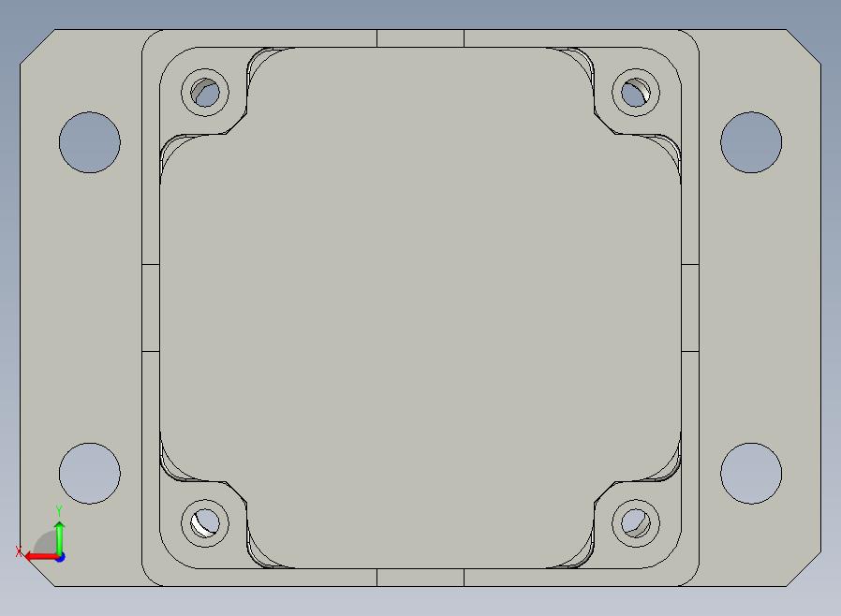The image size is (841, 616).
Task: Select the large central raised face of the model
Action: pos(420,308)
